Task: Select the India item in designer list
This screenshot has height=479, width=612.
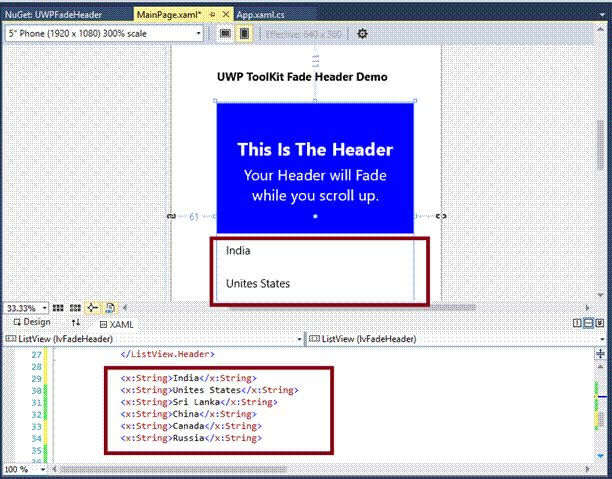Action: (x=238, y=251)
